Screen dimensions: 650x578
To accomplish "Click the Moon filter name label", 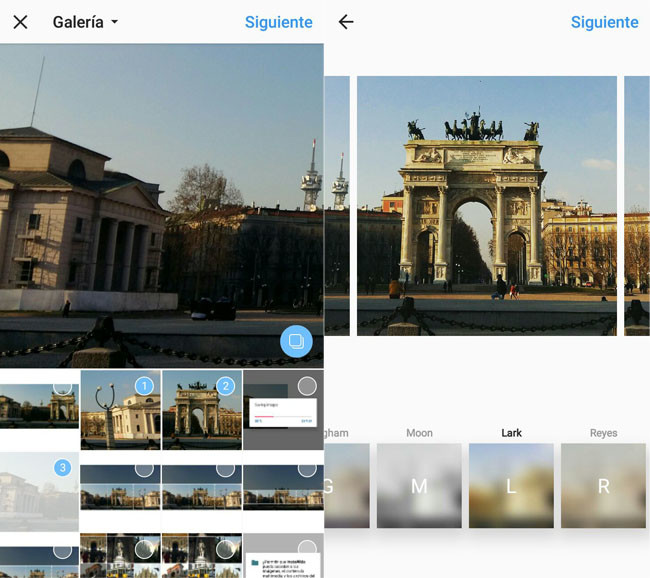I will point(419,433).
